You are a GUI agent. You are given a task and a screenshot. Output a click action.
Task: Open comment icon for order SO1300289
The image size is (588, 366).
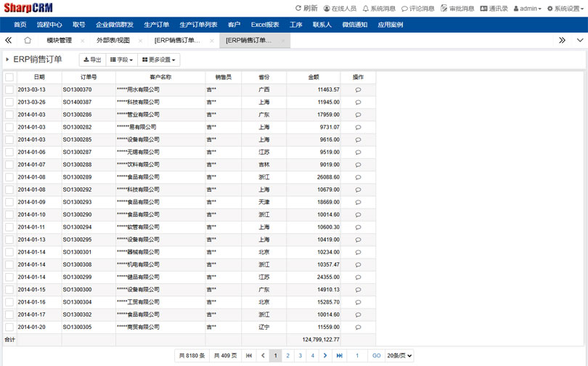(x=358, y=177)
